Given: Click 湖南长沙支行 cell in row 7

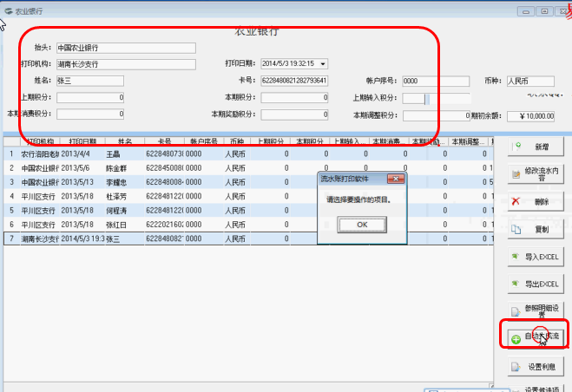Looking at the screenshot, I should [x=40, y=238].
